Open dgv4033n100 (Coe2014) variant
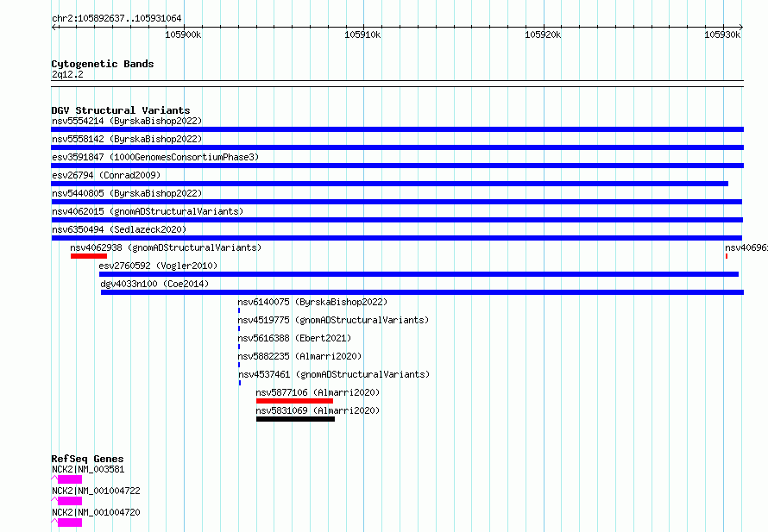Viewport: 768px width, 532px height. click(154, 284)
